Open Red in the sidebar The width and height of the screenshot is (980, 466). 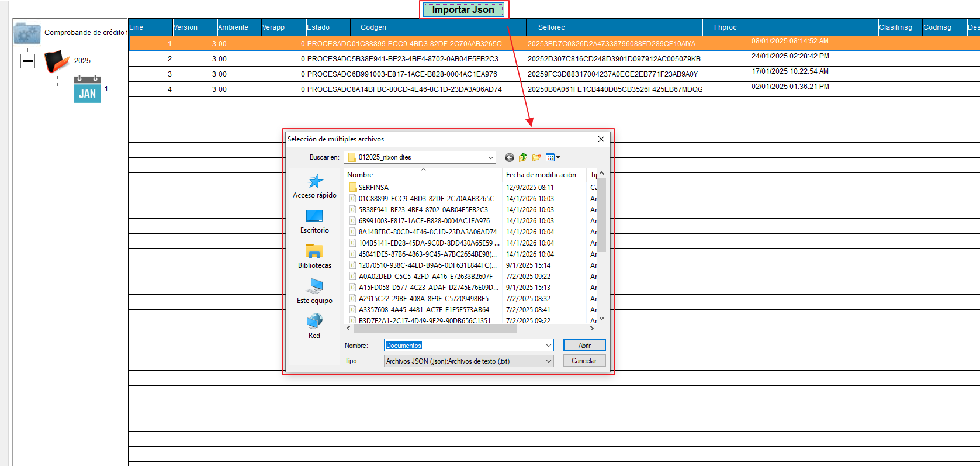coord(314,327)
